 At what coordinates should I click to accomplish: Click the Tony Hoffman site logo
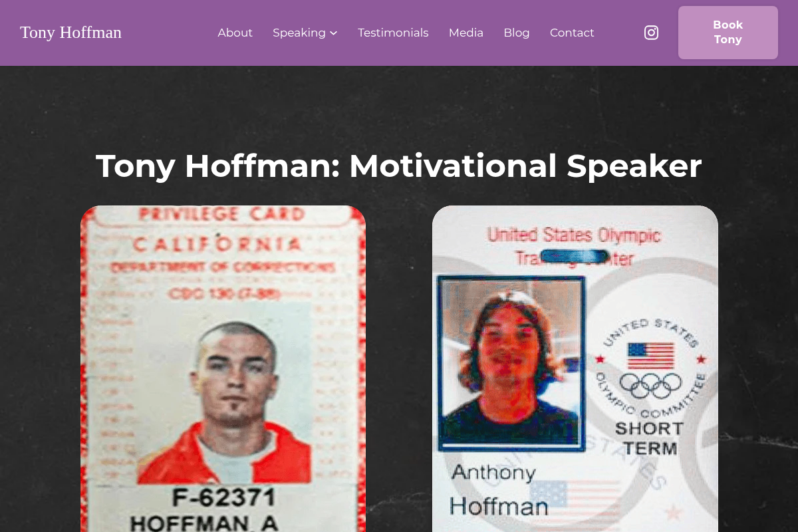pyautogui.click(x=70, y=32)
